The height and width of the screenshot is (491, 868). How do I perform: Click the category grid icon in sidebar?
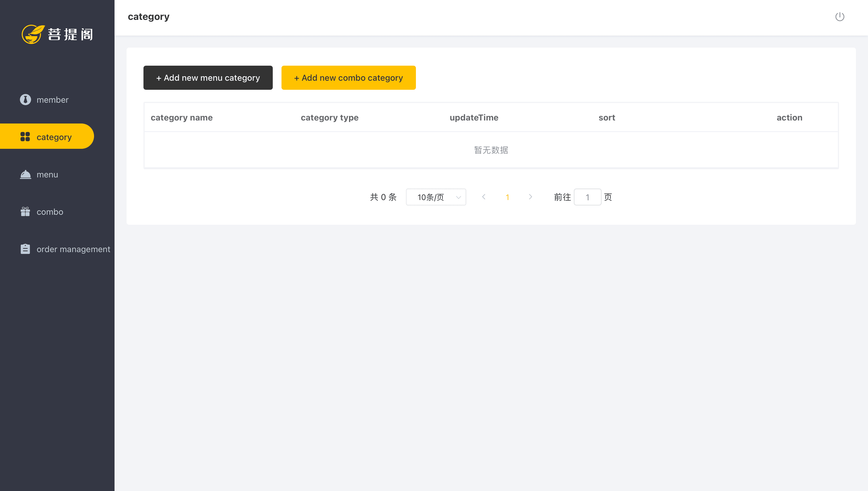click(x=25, y=136)
